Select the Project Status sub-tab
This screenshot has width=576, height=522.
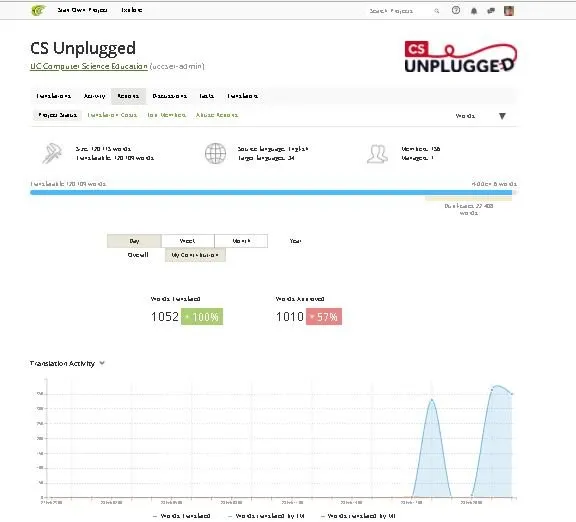[x=58, y=115]
